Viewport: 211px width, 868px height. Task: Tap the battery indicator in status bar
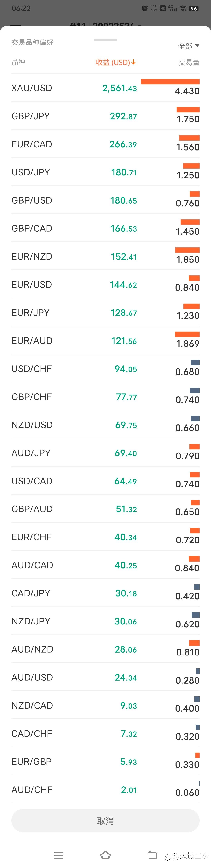[194, 8]
